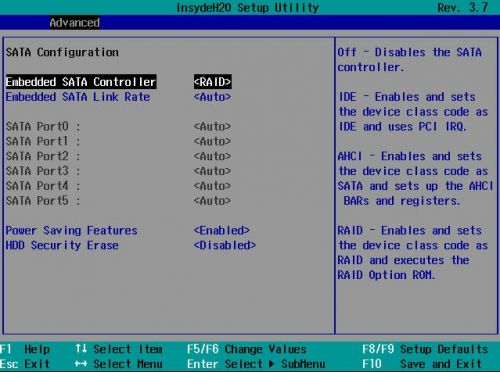Click the 'Off - Disables the SATA' help text
Viewport: 500px width, 372px height.
click(x=410, y=60)
